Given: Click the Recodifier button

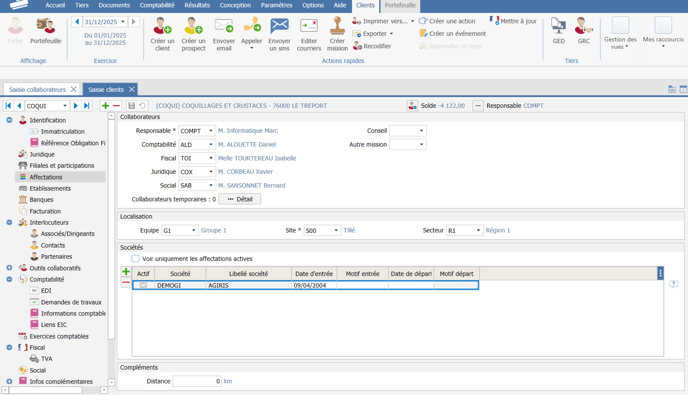Looking at the screenshot, I should click(x=372, y=46).
